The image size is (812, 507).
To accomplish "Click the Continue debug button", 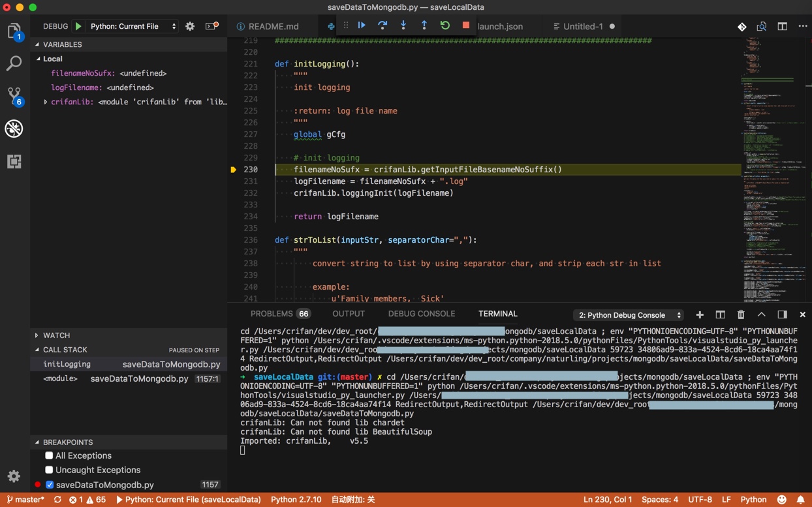I will click(x=362, y=25).
